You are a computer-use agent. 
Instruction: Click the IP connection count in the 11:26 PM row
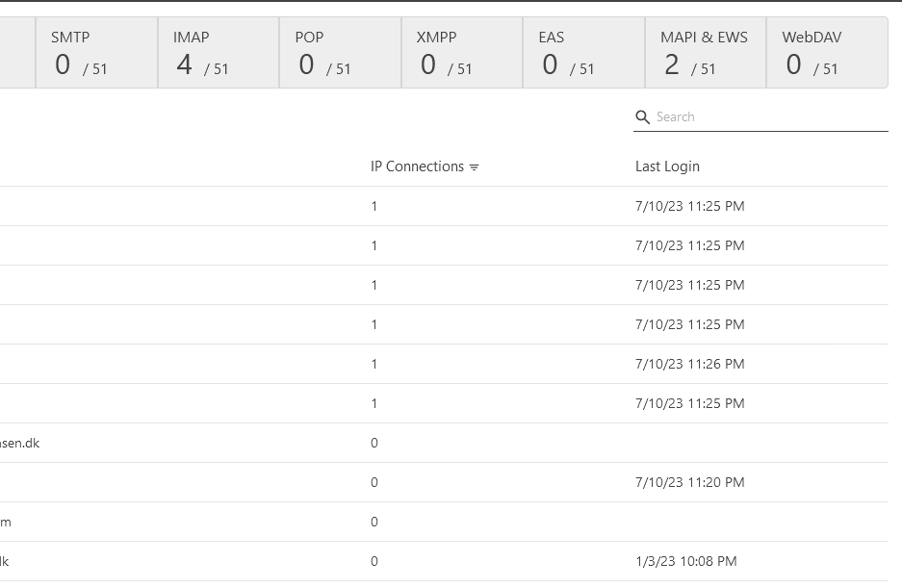point(374,364)
